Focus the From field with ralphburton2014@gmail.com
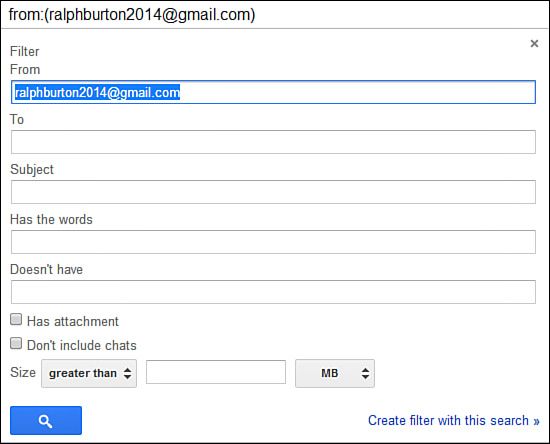Image resolution: width=550 pixels, height=444 pixels. pyautogui.click(x=273, y=92)
